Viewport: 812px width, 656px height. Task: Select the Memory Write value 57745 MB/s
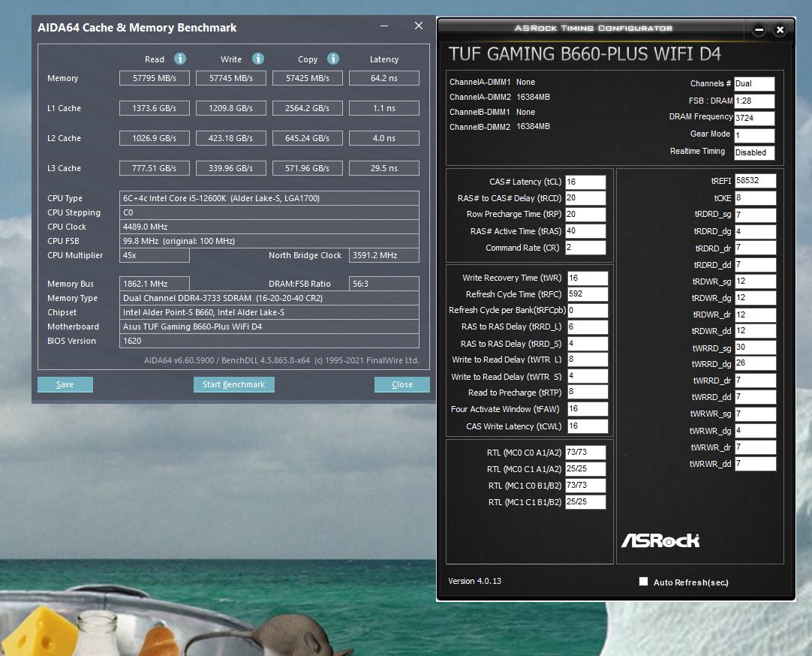(231, 78)
